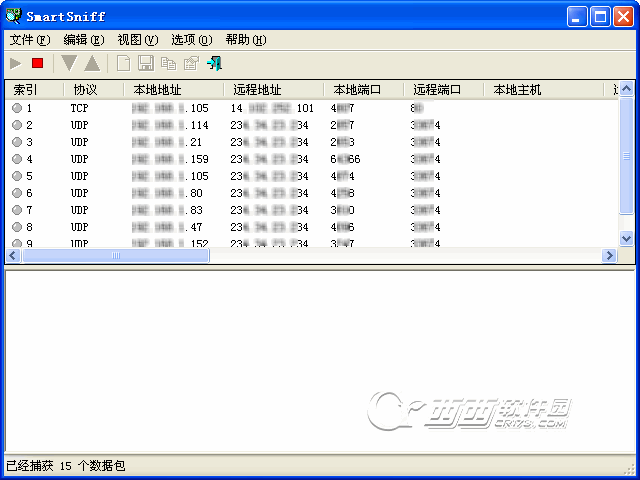Select packet row 5 circle icon

(17, 176)
